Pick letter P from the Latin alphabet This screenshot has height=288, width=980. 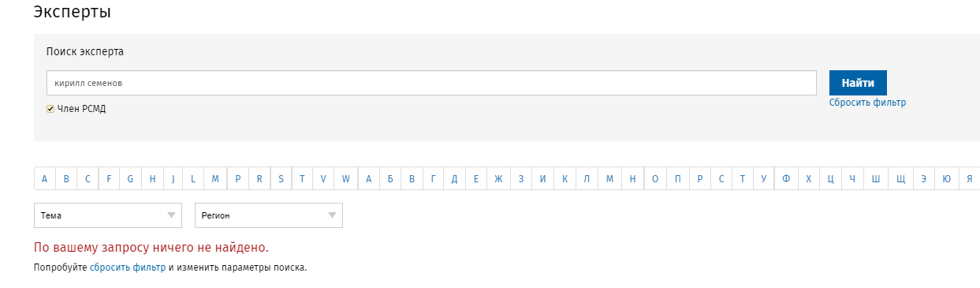(x=237, y=179)
